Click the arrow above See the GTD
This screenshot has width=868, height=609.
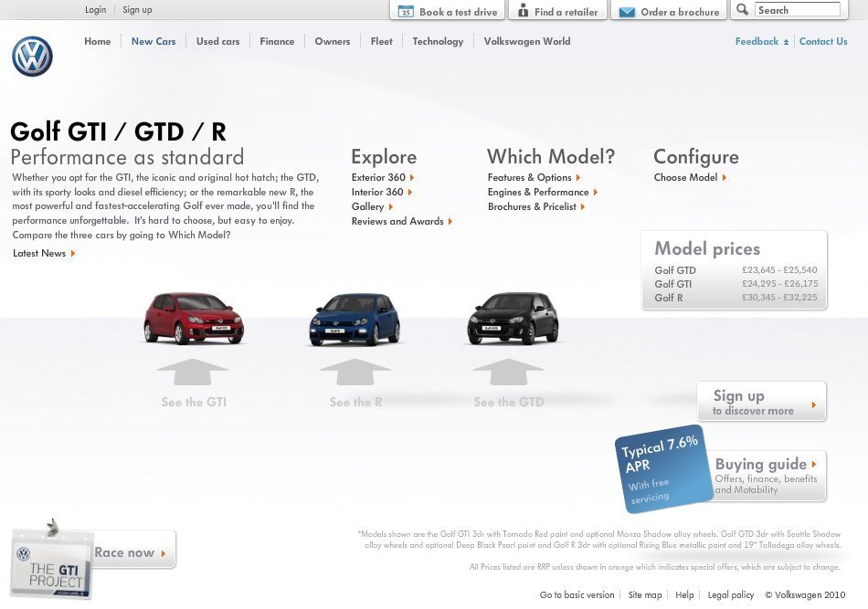click(508, 372)
